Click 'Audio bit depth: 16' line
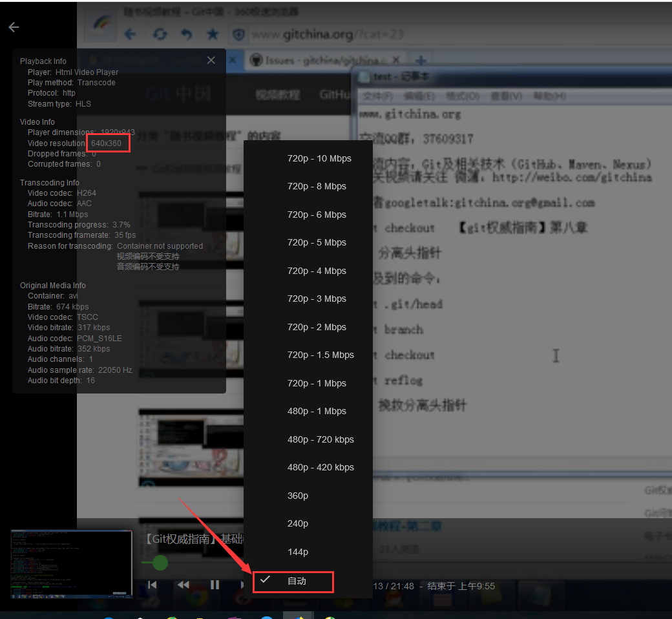 pyautogui.click(x=61, y=381)
